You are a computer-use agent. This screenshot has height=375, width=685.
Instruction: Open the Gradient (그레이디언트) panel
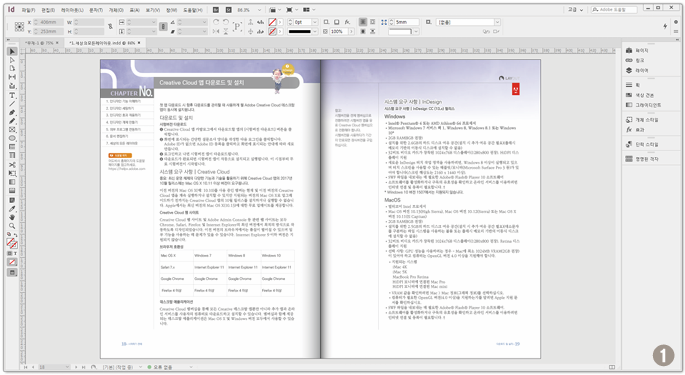click(x=643, y=105)
